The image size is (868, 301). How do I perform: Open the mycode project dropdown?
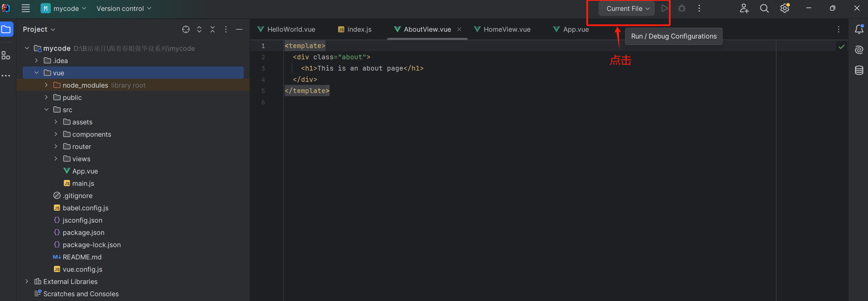click(x=64, y=8)
